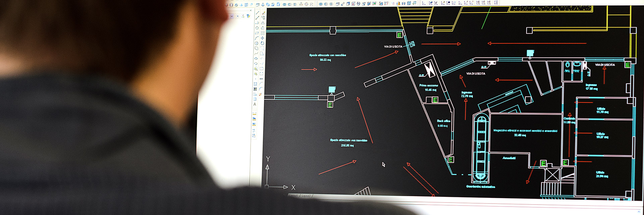Click the Mirror tool

263,23
